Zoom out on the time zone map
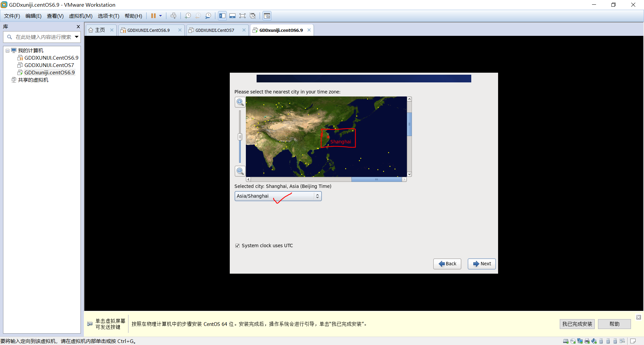 click(x=240, y=171)
